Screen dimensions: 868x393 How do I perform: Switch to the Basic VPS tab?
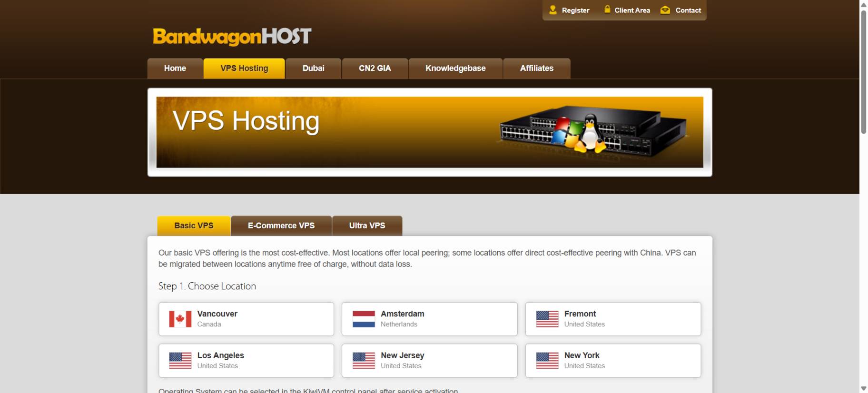click(x=194, y=226)
